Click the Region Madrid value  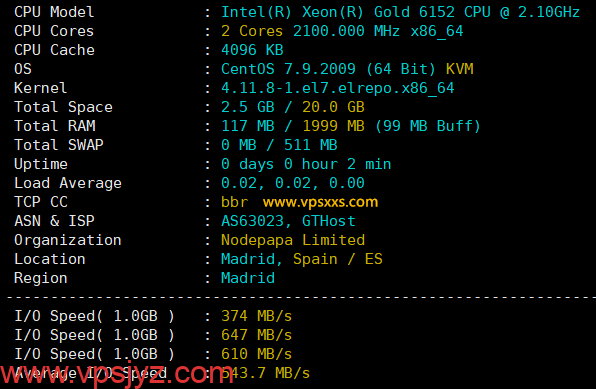tap(248, 278)
